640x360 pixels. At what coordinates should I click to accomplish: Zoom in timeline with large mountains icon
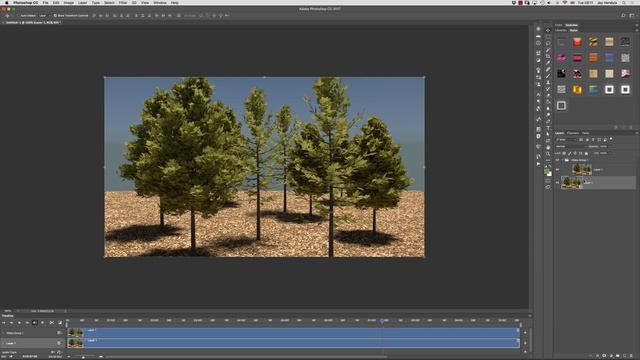[x=101, y=357]
